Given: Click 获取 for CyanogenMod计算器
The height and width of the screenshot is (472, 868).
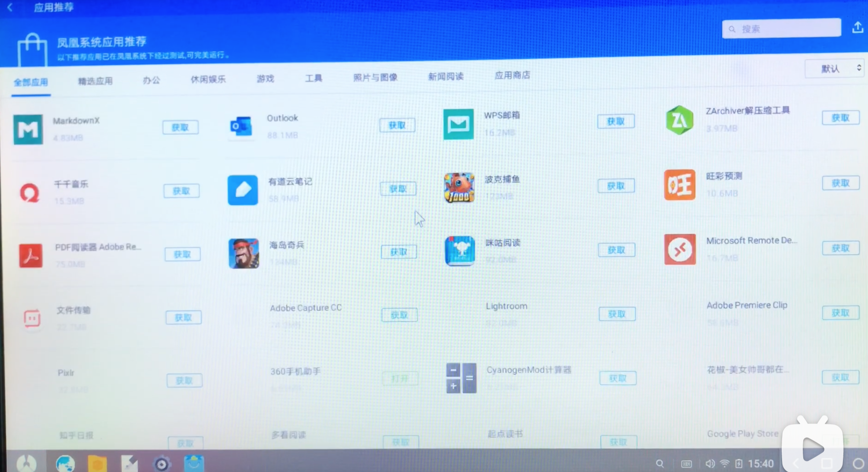Looking at the screenshot, I should tap(618, 378).
